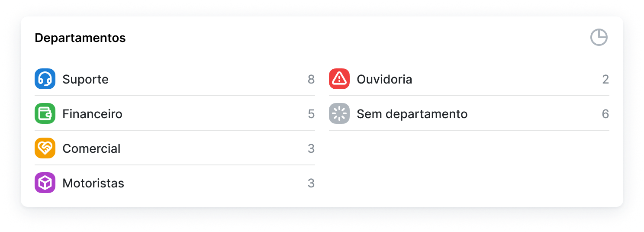Open the Comercial department label
Image resolution: width=644 pixels, height=232 pixels.
pyautogui.click(x=91, y=149)
